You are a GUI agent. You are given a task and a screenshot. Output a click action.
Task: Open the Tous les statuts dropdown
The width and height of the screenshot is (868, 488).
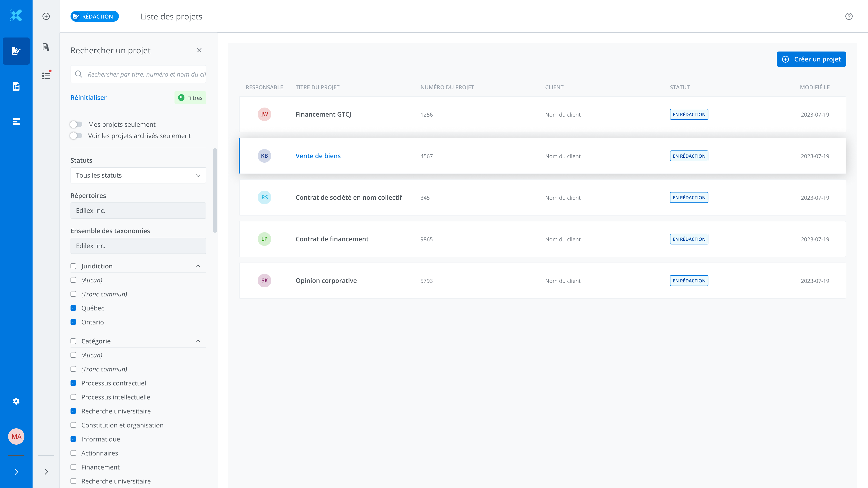coord(138,175)
